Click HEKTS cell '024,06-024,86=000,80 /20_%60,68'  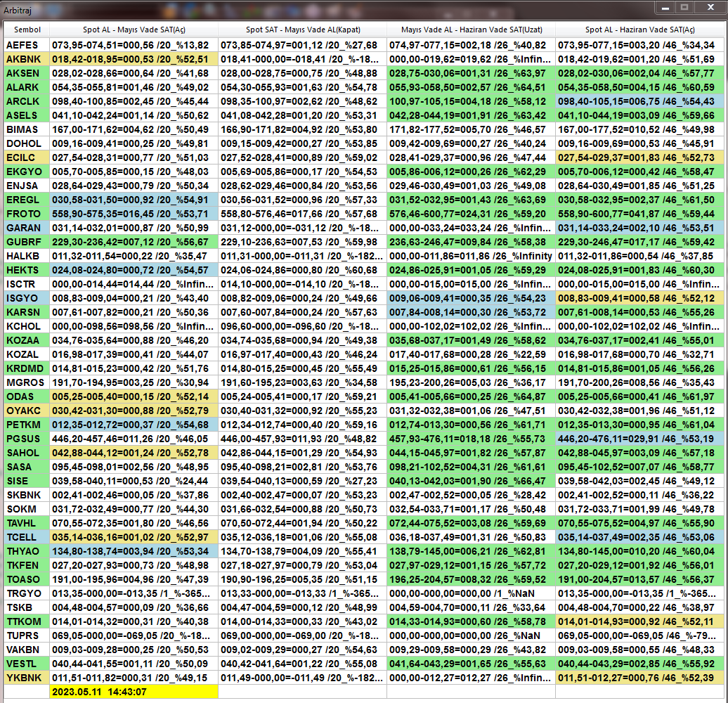tap(303, 270)
